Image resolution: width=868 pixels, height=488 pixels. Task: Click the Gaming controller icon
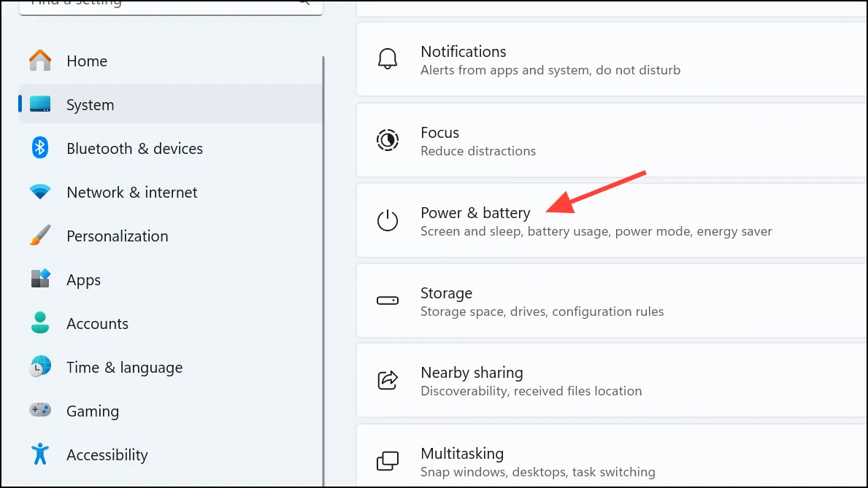(x=40, y=410)
